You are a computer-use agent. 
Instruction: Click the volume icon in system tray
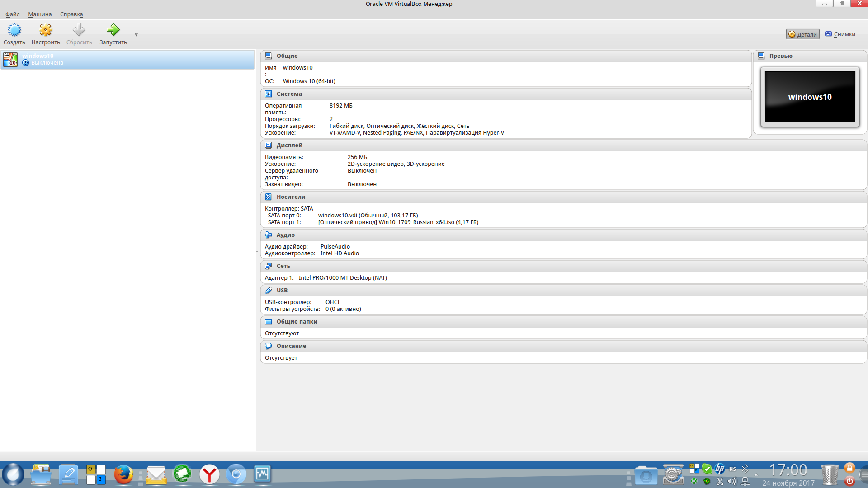point(731,482)
